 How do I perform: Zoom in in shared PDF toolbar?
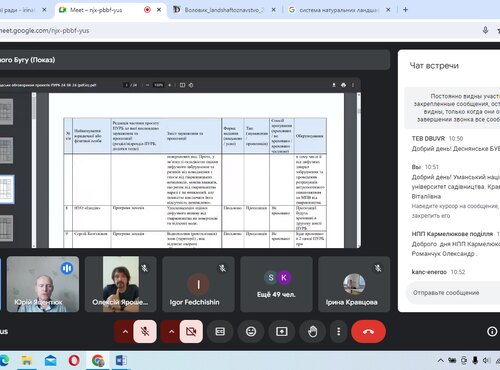click(x=169, y=85)
